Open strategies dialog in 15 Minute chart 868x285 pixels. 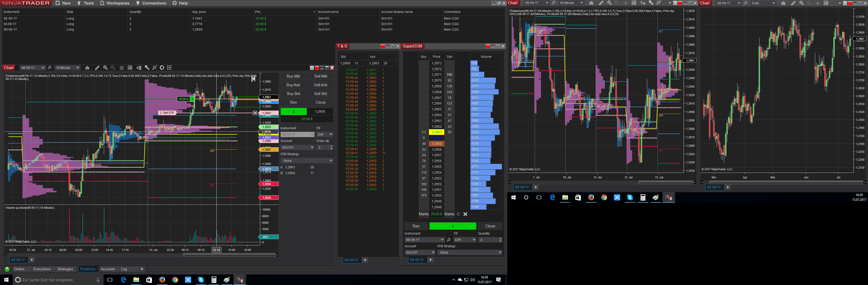click(x=154, y=68)
